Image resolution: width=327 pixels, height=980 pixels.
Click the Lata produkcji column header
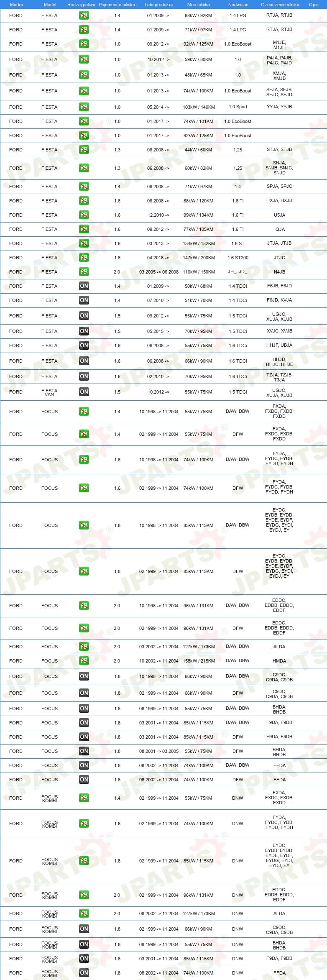click(159, 5)
